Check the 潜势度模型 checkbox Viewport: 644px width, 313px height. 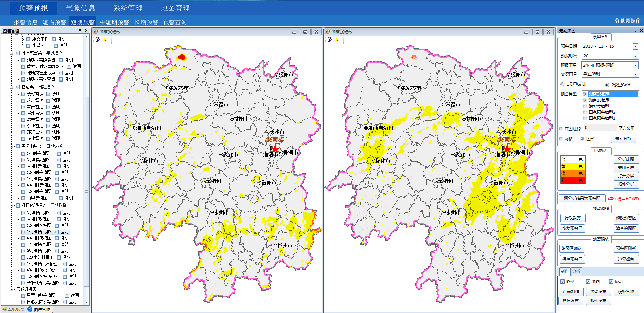pos(585,106)
